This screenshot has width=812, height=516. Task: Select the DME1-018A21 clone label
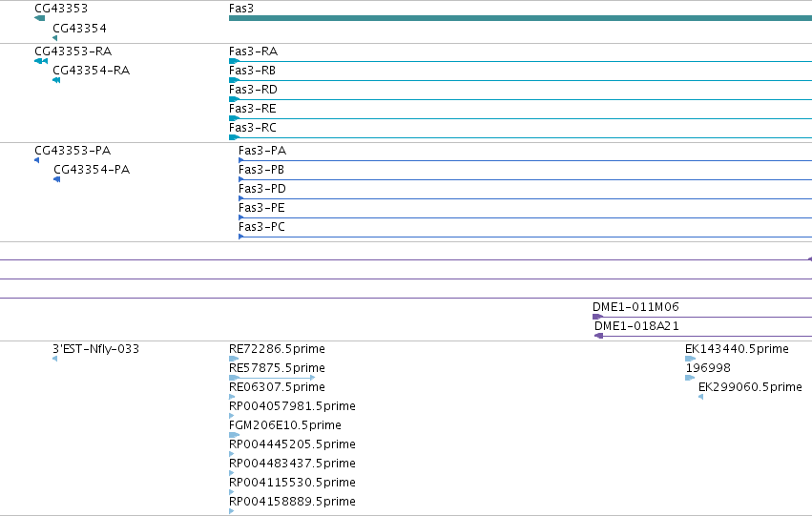636,326
